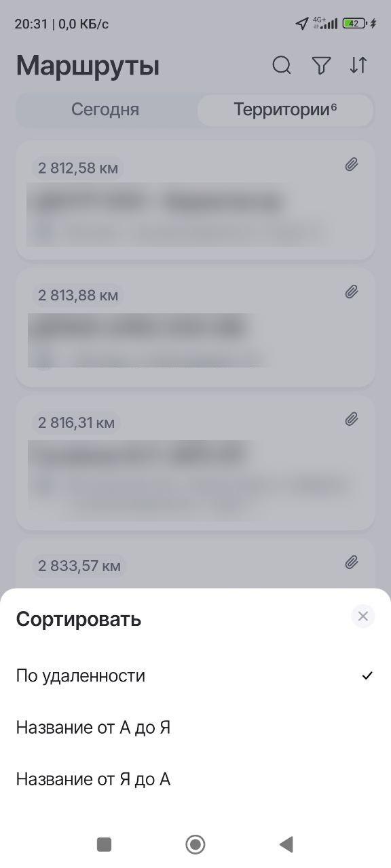This screenshot has width=391, height=868.
Task: Choose Название от А до Я
Action: click(x=195, y=728)
